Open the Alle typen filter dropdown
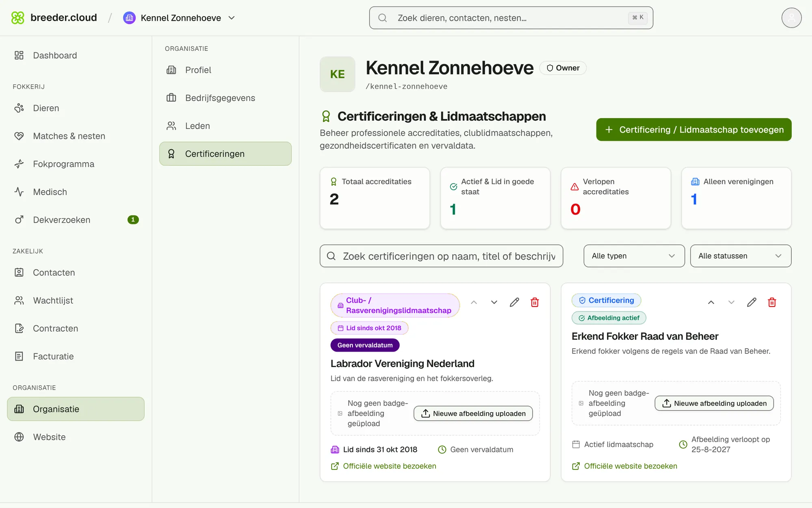The image size is (812, 508). point(634,256)
